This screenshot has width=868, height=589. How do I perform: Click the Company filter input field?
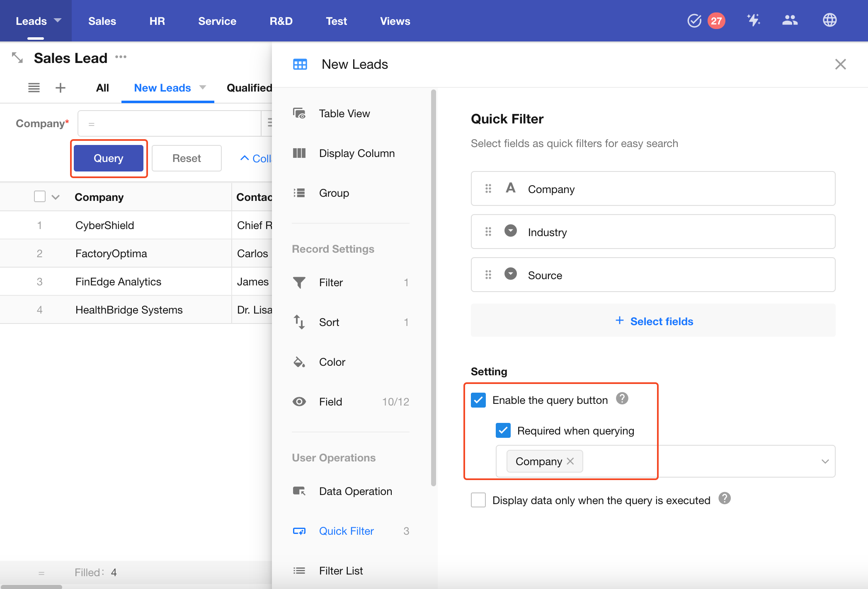coord(169,123)
